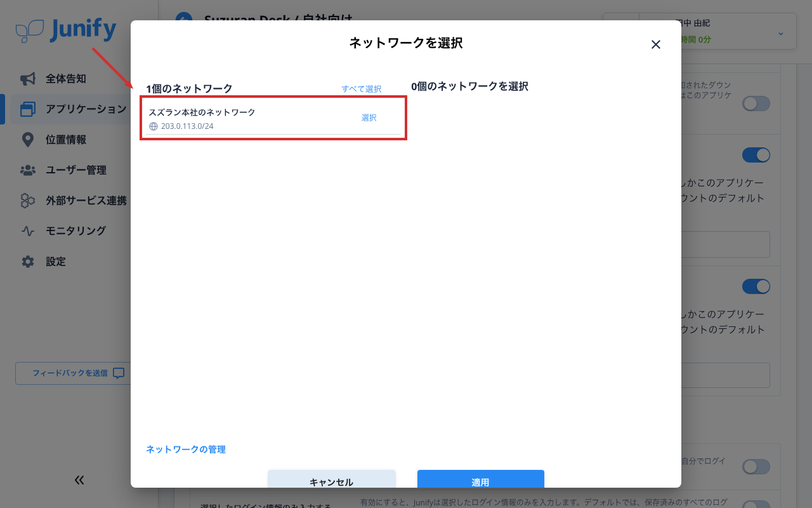The width and height of the screenshot is (812, 508).
Task: Open the 位置情報 menu item
Action: pyautogui.click(x=66, y=140)
